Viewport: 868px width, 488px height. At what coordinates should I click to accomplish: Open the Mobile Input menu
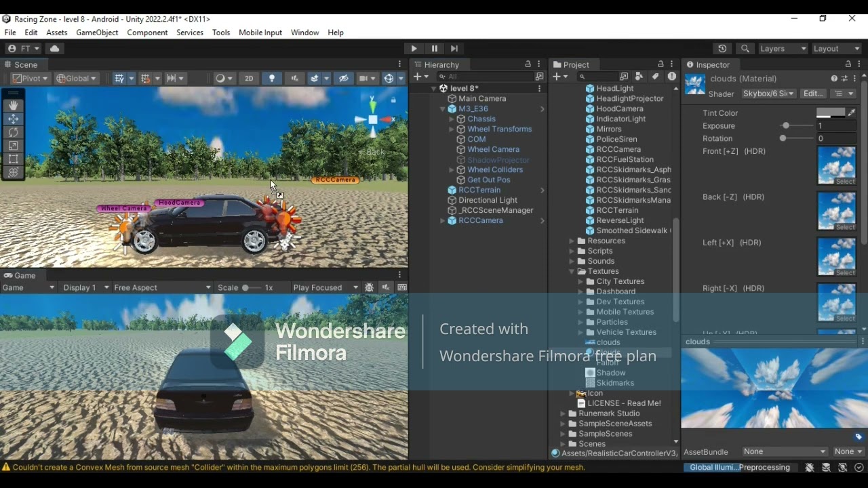[x=260, y=33]
